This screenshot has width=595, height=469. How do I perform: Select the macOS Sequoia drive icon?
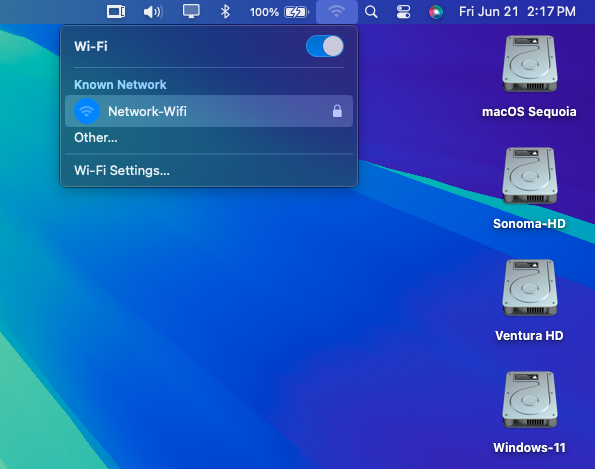(530, 64)
